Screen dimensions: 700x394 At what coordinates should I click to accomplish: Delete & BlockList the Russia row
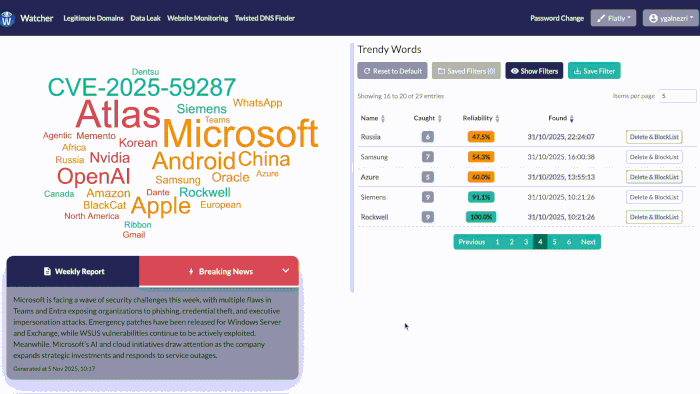click(x=654, y=137)
